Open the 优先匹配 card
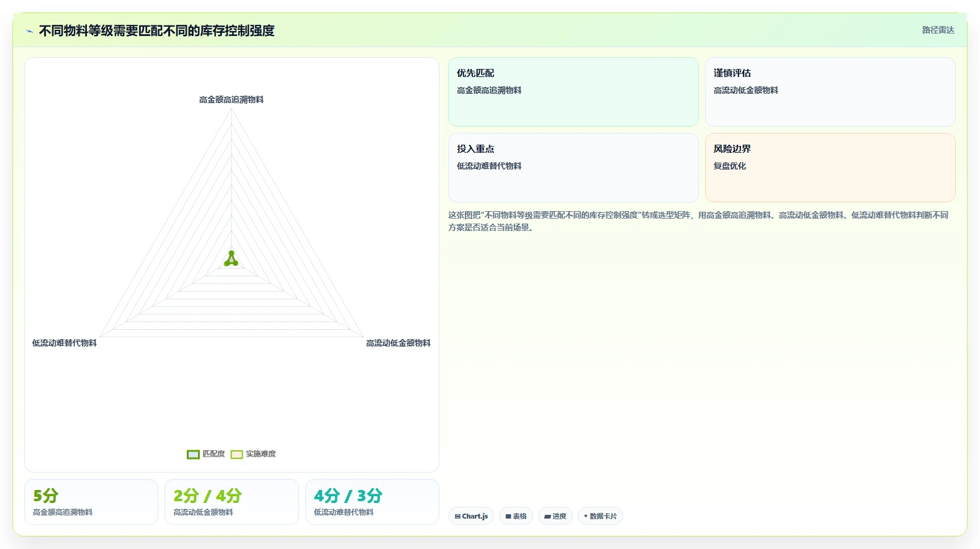 pyautogui.click(x=573, y=92)
